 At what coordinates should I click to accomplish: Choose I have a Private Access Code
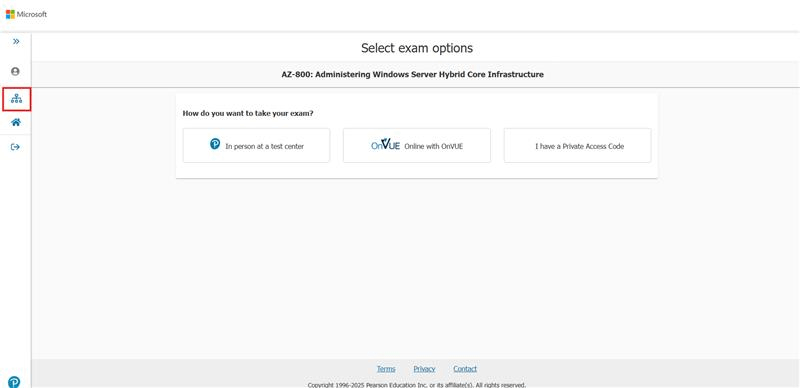click(578, 146)
